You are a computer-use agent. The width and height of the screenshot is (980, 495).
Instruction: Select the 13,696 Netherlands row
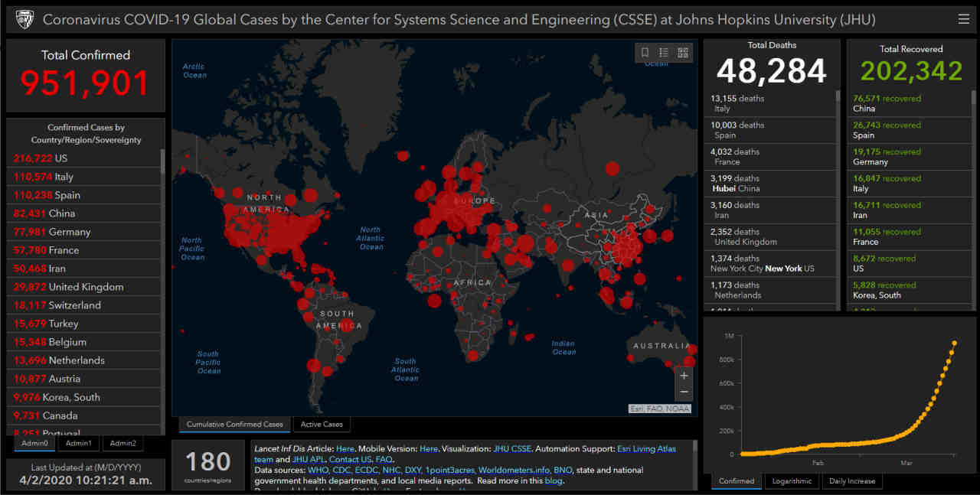click(x=85, y=360)
